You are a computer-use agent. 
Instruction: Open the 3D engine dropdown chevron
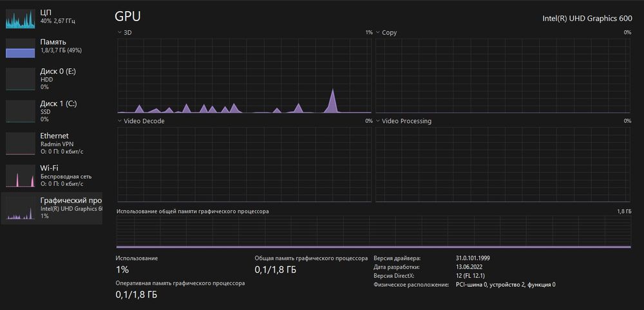coord(120,32)
